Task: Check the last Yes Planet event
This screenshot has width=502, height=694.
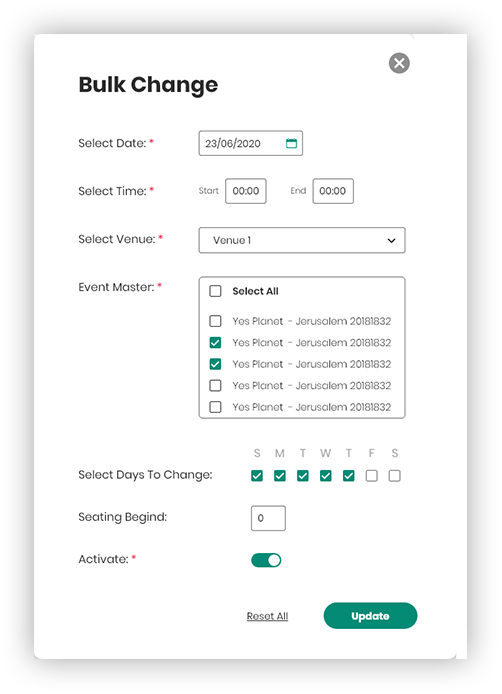Action: [215, 407]
